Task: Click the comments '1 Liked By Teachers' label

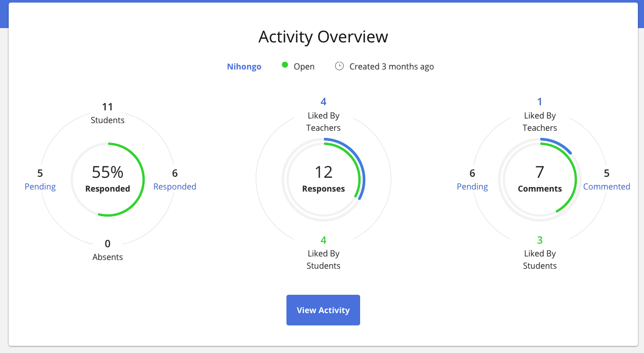Action: (540, 114)
